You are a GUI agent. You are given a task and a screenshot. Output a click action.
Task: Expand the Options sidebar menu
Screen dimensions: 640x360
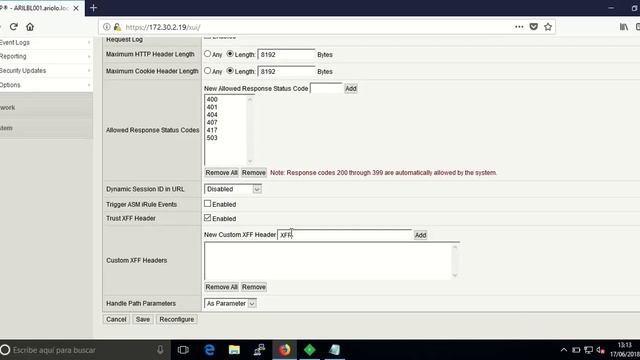[45, 85]
